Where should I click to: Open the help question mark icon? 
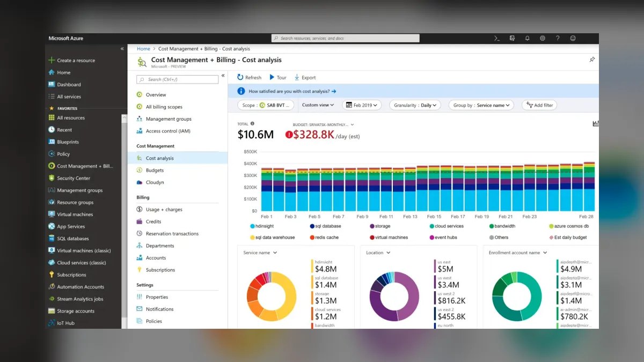(x=558, y=39)
